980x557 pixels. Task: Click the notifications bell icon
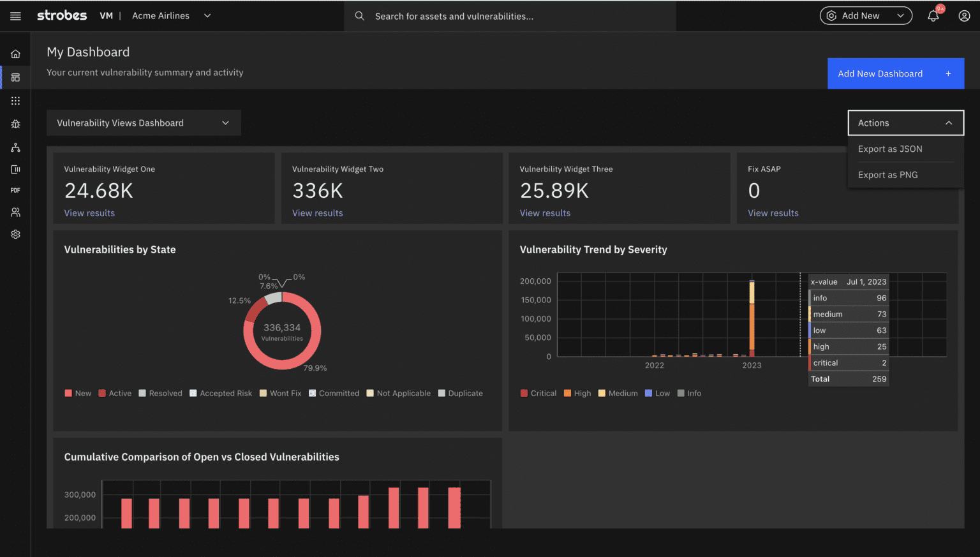(x=932, y=15)
